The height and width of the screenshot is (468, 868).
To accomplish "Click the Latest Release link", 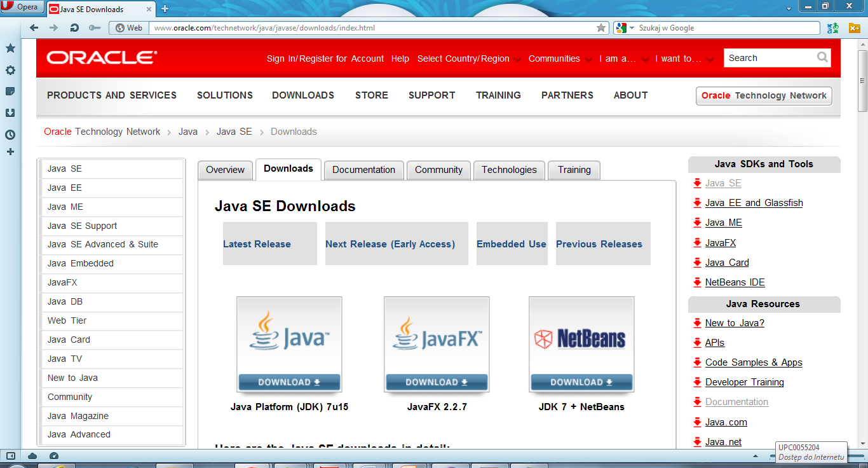I will tap(257, 244).
